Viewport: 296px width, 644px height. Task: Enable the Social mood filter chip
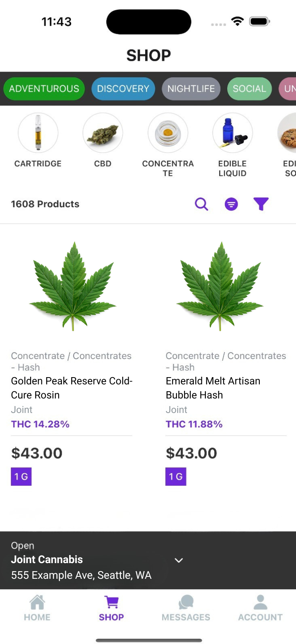[x=249, y=89]
